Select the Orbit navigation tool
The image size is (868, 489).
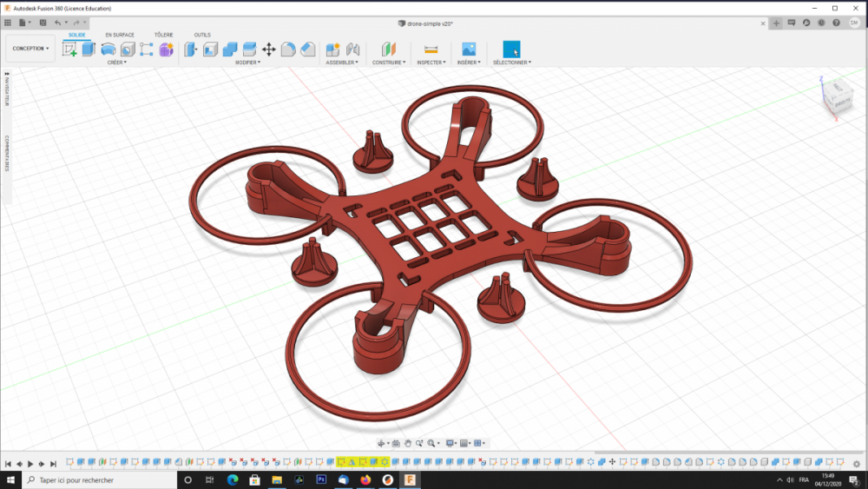381,443
